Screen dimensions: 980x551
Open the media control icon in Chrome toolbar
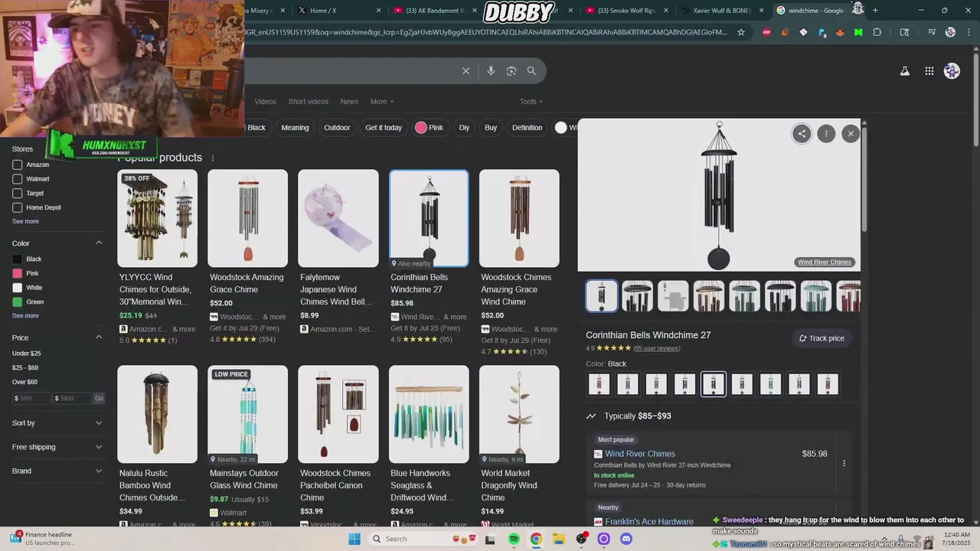point(931,32)
